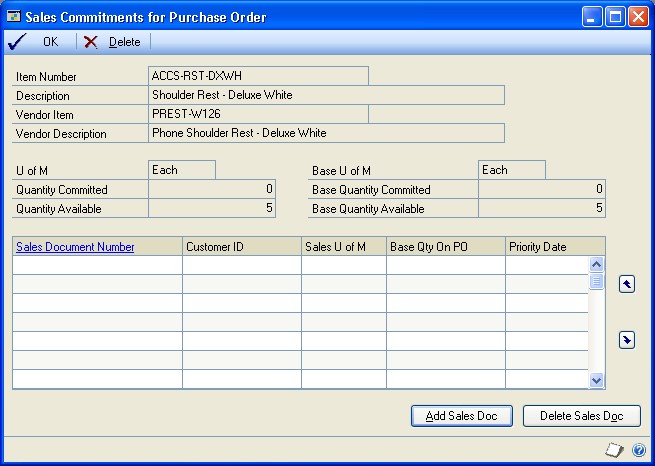
Task: Click the red X Delete icon
Action: 90,42
